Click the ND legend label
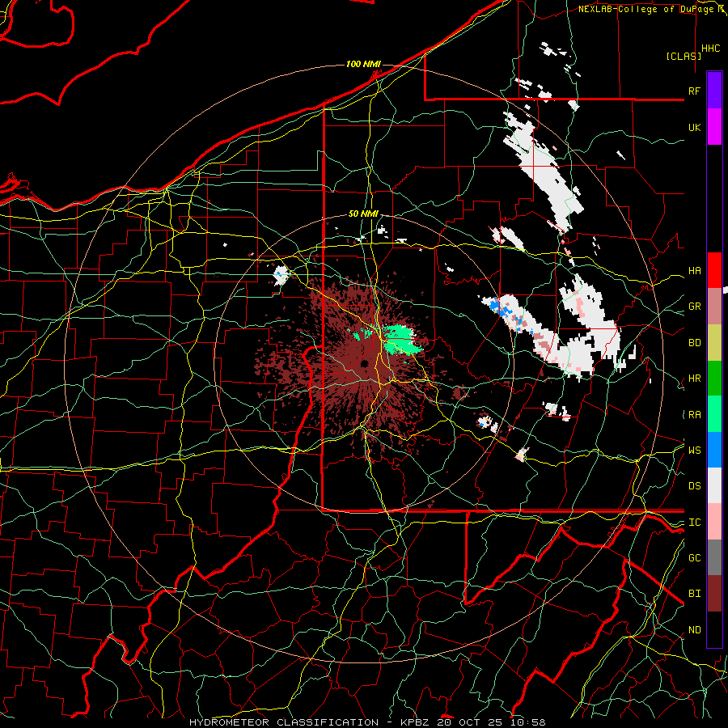This screenshot has width=728, height=728. pos(694,629)
